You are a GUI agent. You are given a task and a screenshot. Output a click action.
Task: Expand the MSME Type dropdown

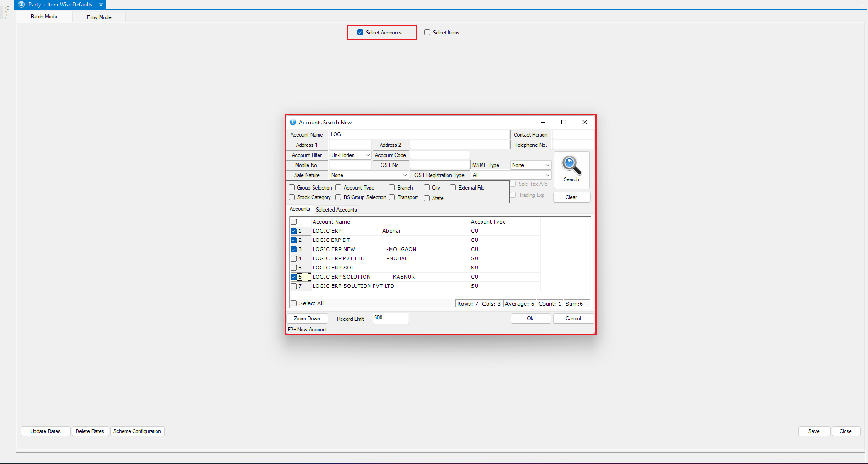pyautogui.click(x=547, y=165)
